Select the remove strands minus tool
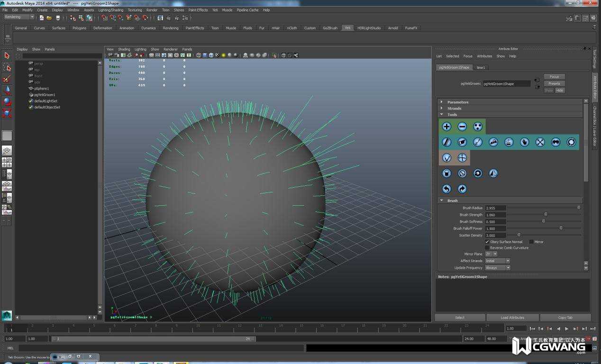 pos(462,127)
